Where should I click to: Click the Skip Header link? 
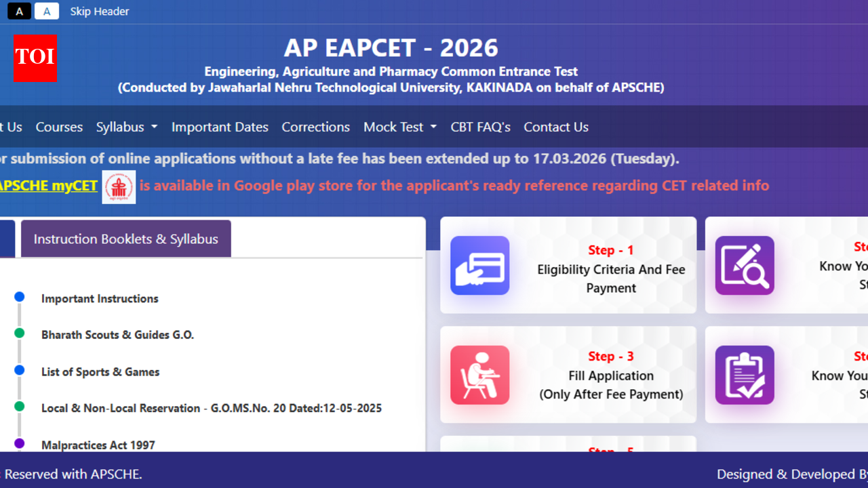click(99, 11)
